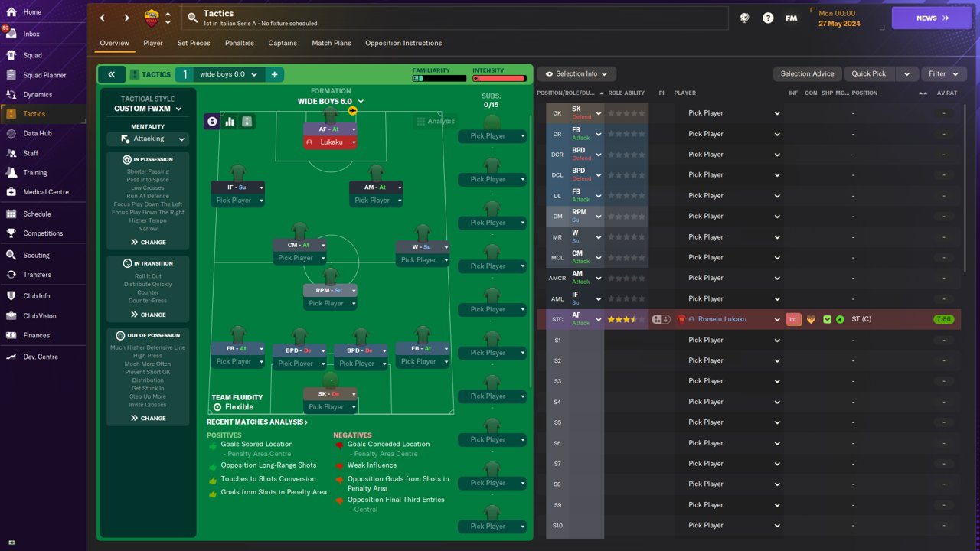Open Club Info shield icon

(x=11, y=296)
